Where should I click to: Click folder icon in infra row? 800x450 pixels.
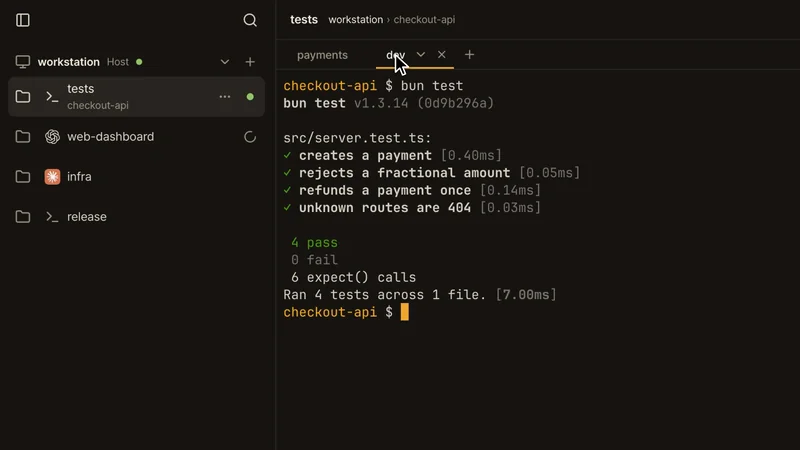click(x=22, y=177)
